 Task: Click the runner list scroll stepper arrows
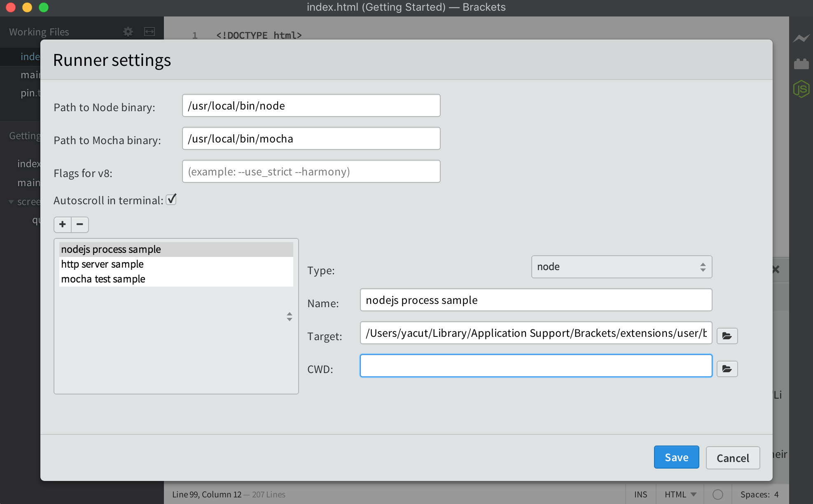point(290,316)
